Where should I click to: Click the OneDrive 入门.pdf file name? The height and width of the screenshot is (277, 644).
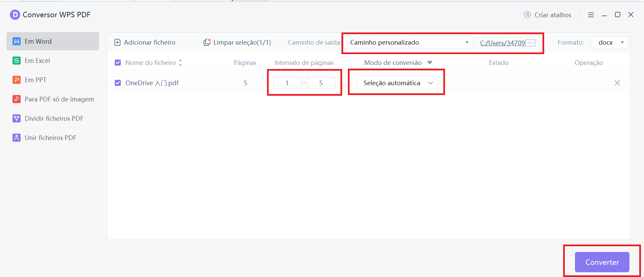tap(152, 83)
